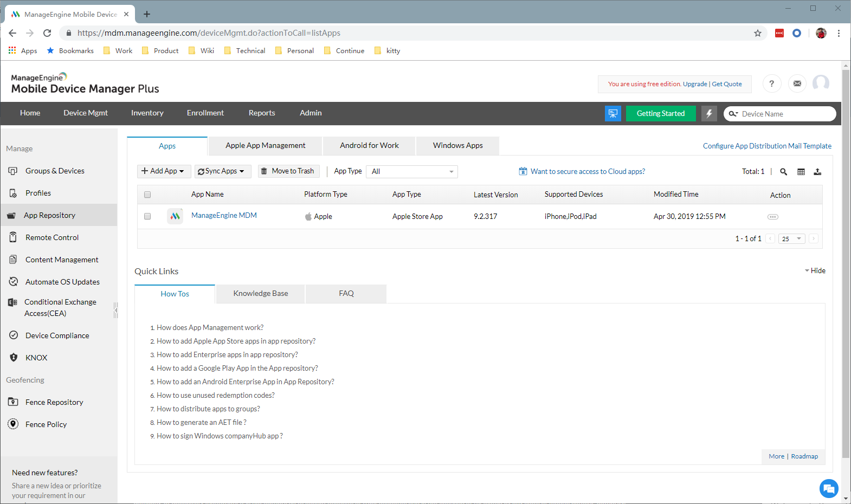Click the Device Compliance sidebar icon
The height and width of the screenshot is (504, 851).
[x=14, y=335]
